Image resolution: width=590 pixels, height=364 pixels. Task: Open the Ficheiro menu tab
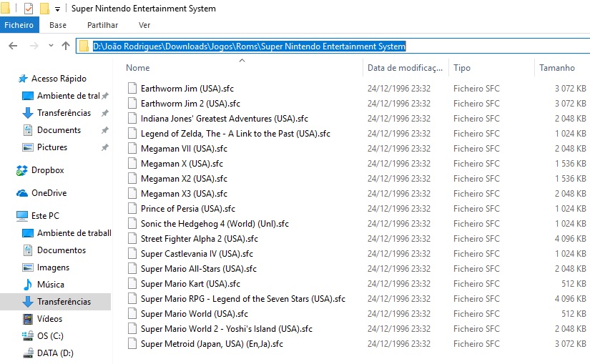pos(19,25)
